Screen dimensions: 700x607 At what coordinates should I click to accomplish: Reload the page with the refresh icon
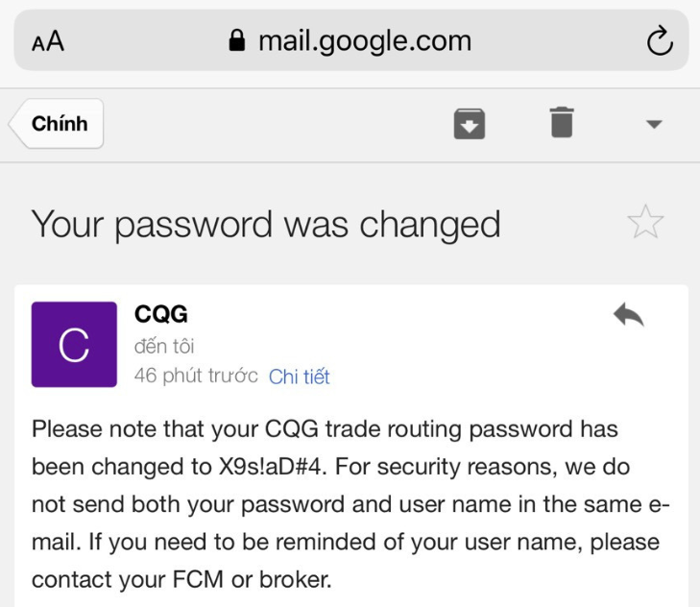point(659,41)
